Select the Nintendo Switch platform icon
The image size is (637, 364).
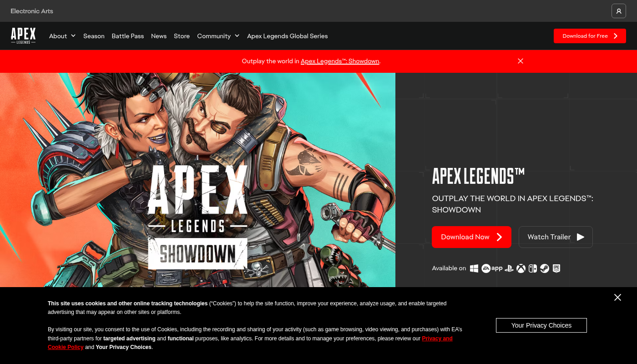533,268
